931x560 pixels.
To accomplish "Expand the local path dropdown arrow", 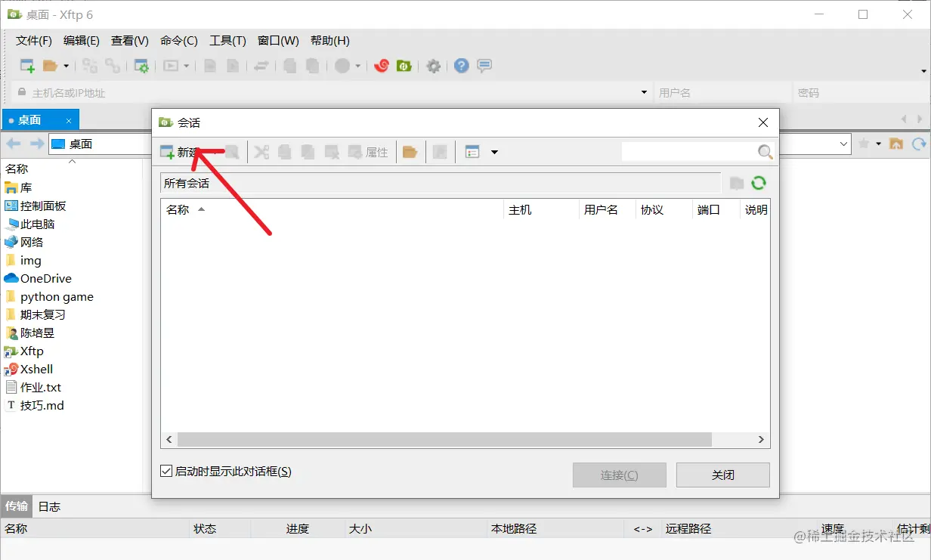I will (844, 144).
